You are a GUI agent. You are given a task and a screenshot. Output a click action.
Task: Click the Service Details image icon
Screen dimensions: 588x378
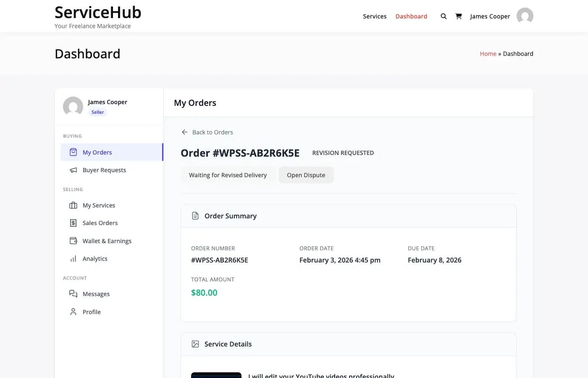tap(195, 344)
